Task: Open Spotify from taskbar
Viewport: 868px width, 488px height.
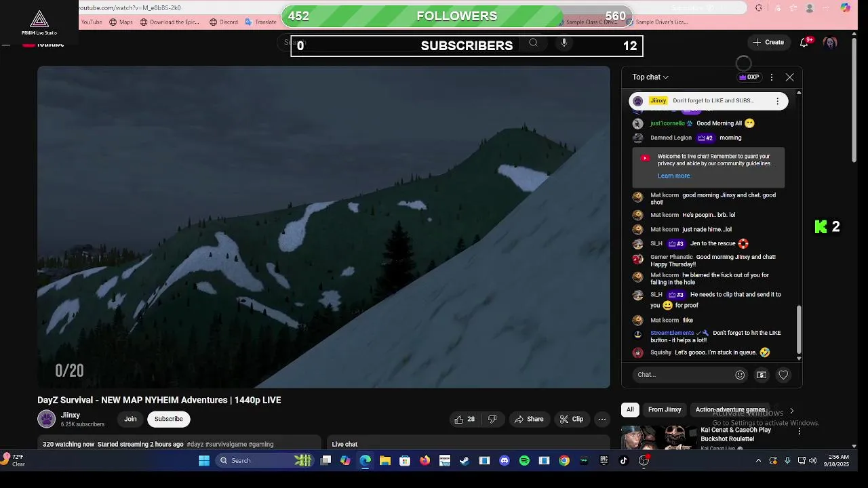Action: [x=524, y=461]
